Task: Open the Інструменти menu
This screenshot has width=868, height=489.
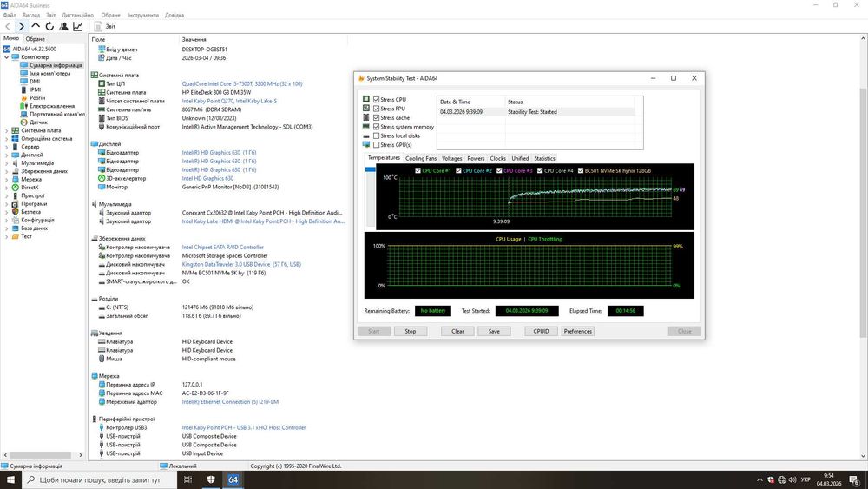Action: click(143, 15)
